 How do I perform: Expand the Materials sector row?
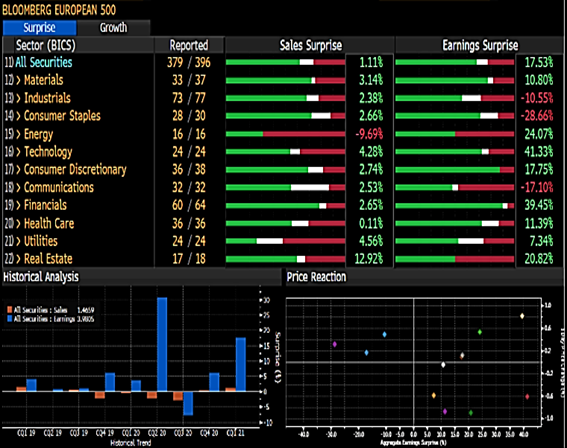pos(19,80)
